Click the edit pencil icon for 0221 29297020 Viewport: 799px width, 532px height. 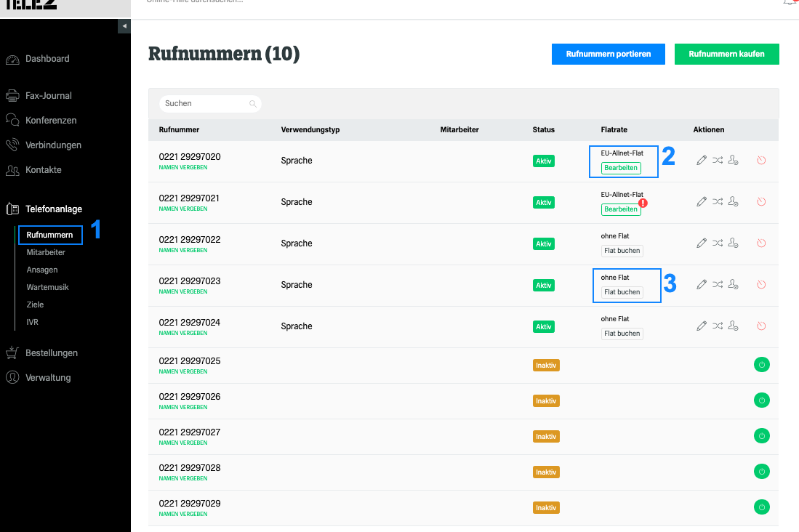click(702, 160)
